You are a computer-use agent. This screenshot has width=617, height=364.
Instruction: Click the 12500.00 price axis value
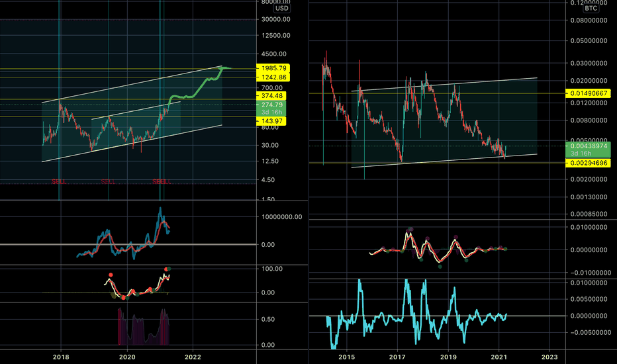point(276,36)
